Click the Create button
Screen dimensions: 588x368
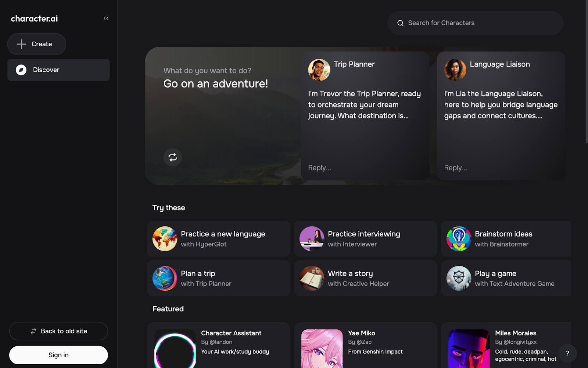pos(37,44)
